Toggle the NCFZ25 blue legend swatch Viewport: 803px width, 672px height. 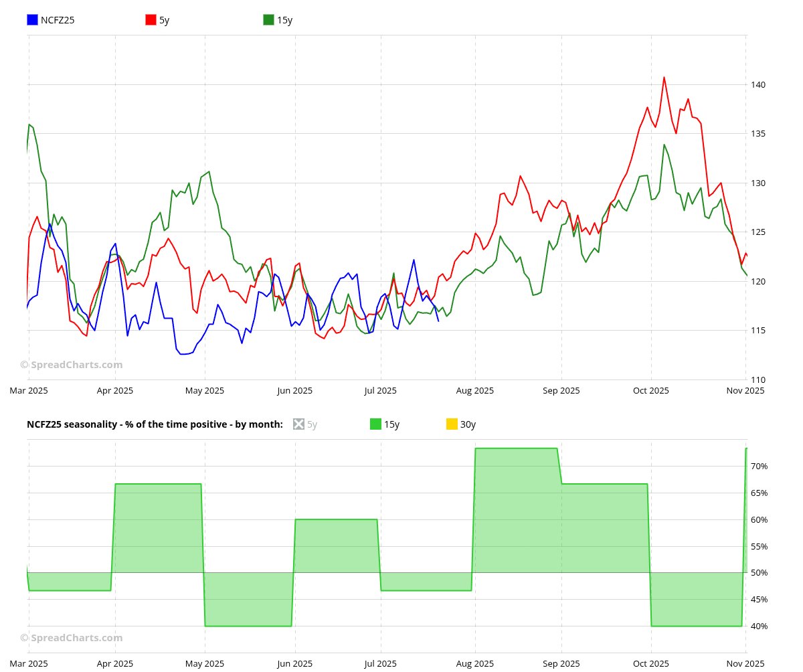click(x=32, y=20)
